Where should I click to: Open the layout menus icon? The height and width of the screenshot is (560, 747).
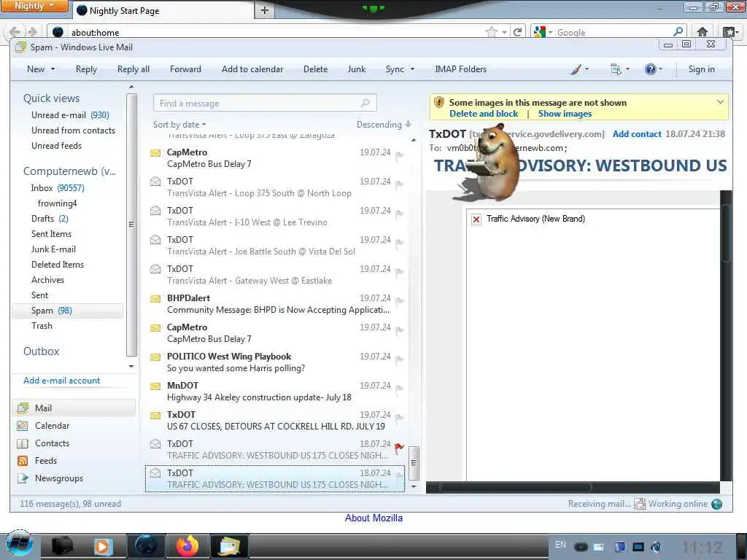click(x=616, y=69)
